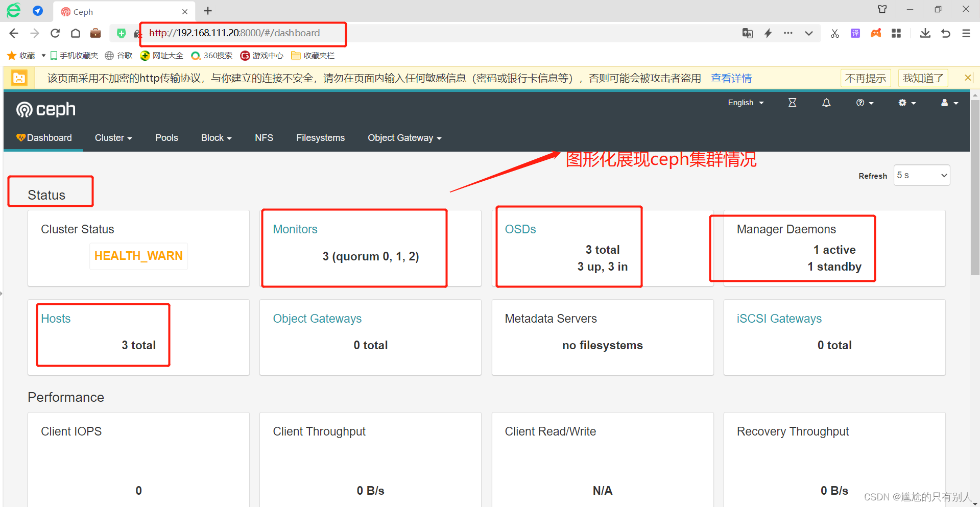Screen dimensions: 980x507
Task: Expand the user account menu
Action: pos(949,103)
